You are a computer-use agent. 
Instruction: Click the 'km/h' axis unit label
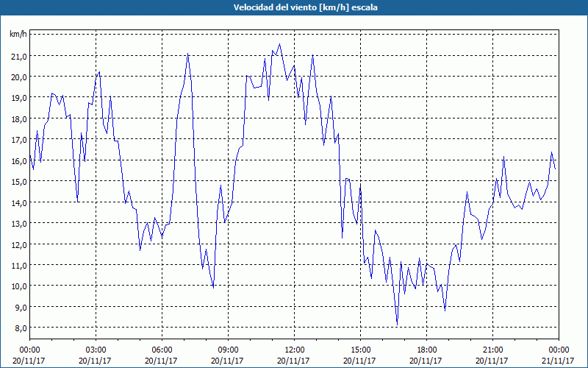[18, 34]
